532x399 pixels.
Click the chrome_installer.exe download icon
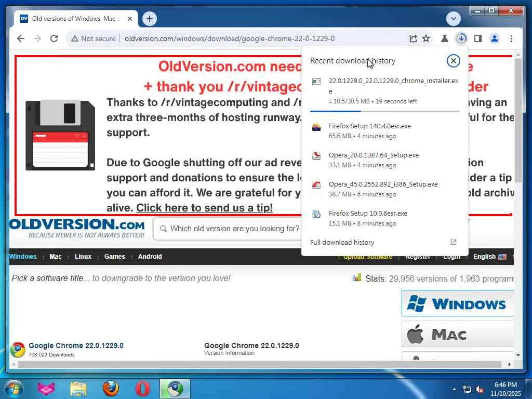click(316, 81)
